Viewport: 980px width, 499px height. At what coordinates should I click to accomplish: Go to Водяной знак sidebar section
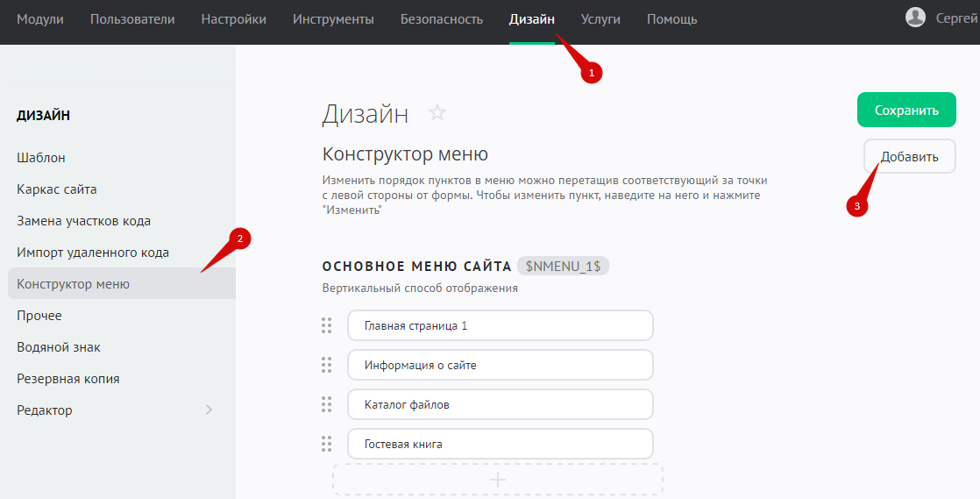pos(59,347)
